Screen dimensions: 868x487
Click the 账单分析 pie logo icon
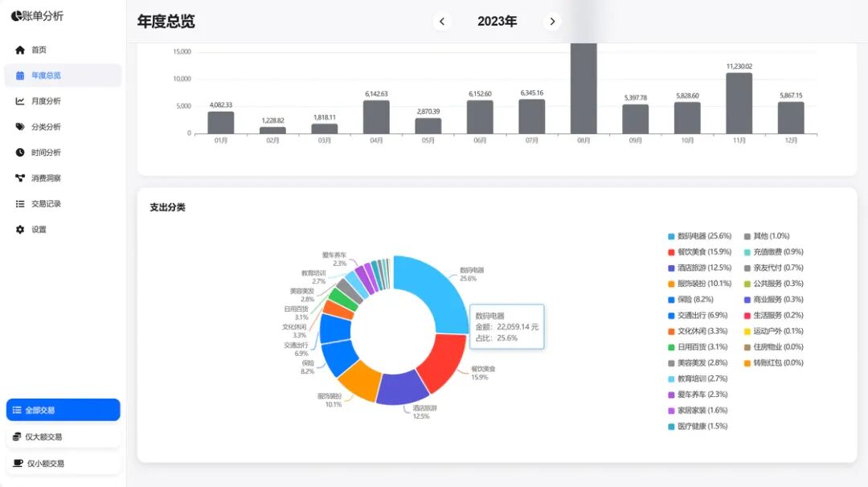pyautogui.click(x=16, y=16)
